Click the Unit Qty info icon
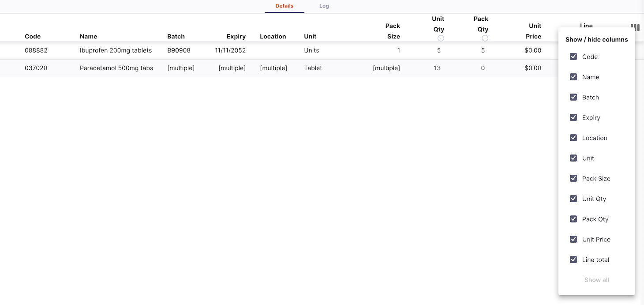The height and width of the screenshot is (305, 644). coord(441,38)
